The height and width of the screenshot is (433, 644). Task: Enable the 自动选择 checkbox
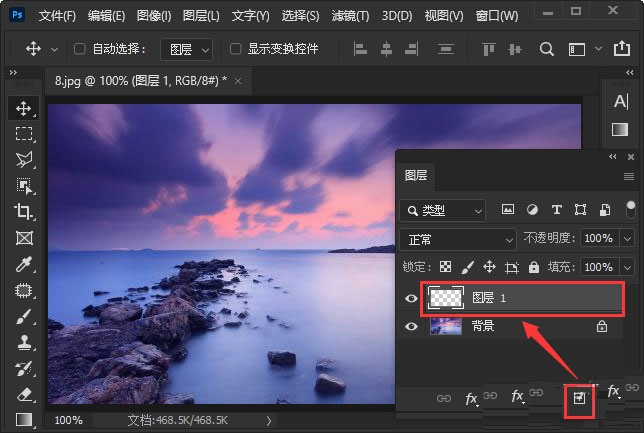coord(80,49)
